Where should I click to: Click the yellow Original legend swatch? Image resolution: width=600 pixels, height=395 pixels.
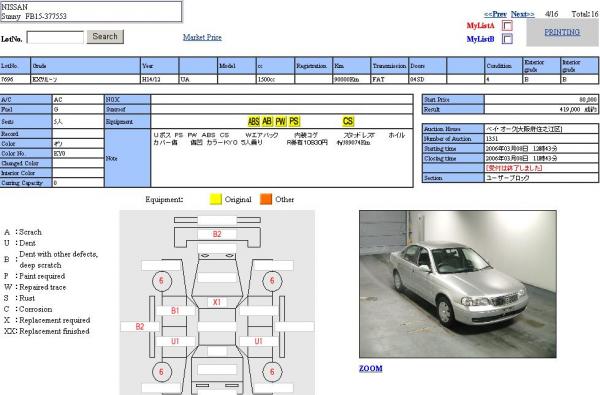coord(216,199)
